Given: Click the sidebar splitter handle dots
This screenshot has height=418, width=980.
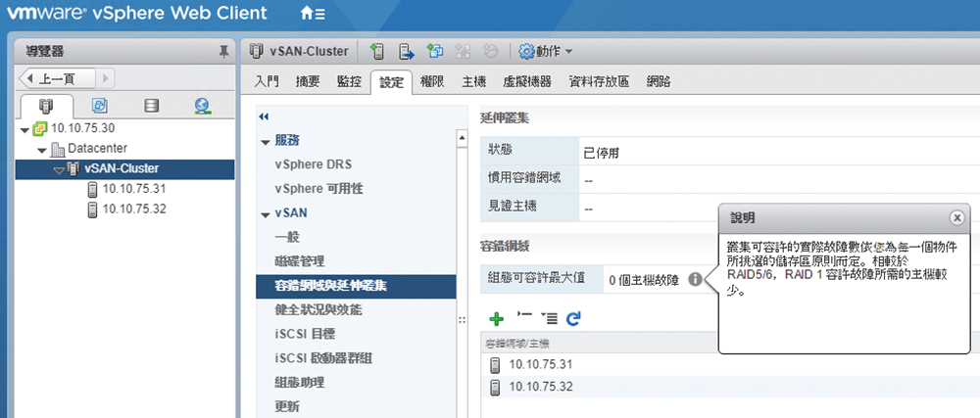Looking at the screenshot, I should [463, 320].
